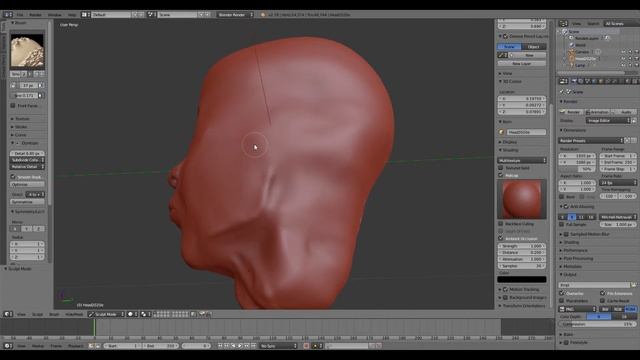
Task: Click the 3D view editor type icon
Action: click(x=8, y=314)
